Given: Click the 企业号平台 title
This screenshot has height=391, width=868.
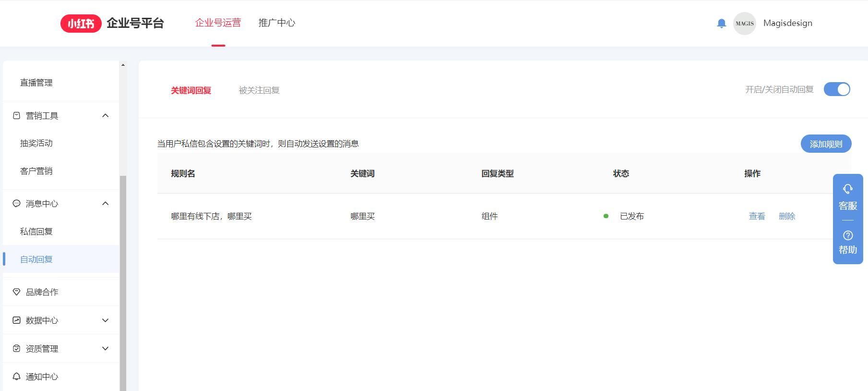Looking at the screenshot, I should pos(135,23).
